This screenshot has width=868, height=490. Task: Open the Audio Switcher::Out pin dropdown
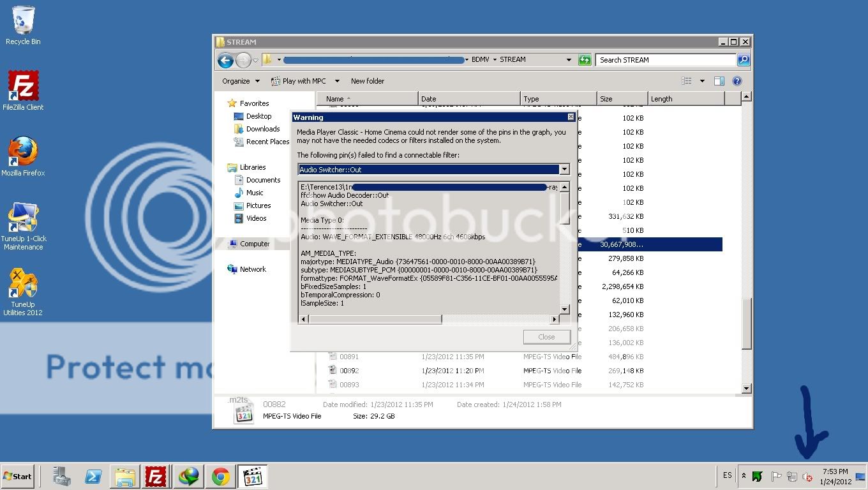(564, 170)
